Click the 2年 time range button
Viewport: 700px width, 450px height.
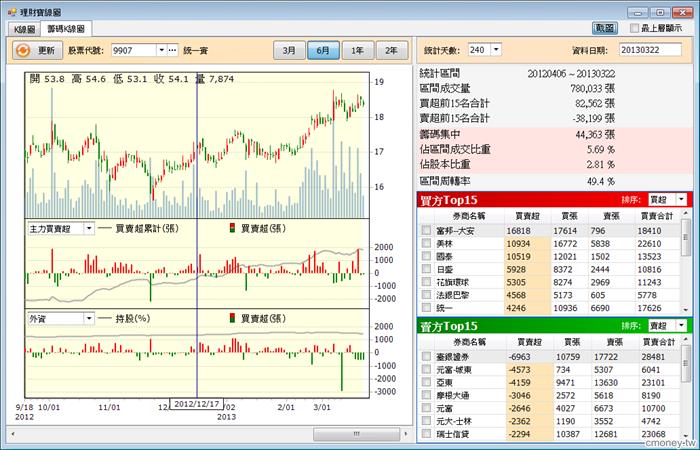pyautogui.click(x=390, y=49)
